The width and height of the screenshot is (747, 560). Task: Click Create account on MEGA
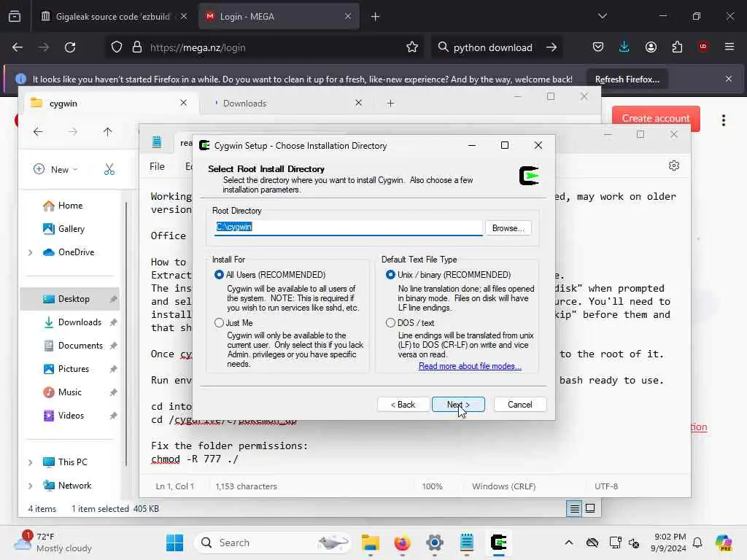coord(656,118)
